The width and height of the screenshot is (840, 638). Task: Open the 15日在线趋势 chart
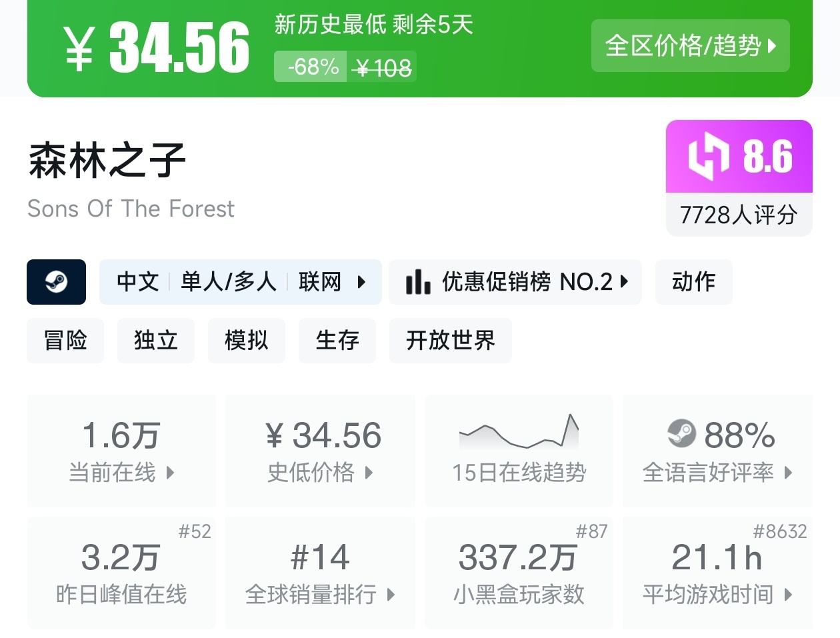tap(519, 450)
